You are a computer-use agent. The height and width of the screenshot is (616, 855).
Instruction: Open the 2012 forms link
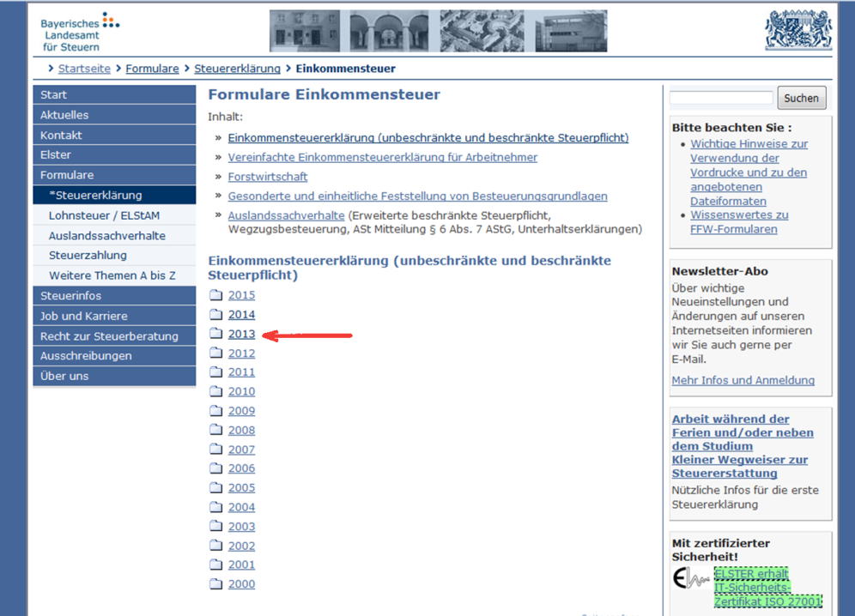(x=241, y=353)
